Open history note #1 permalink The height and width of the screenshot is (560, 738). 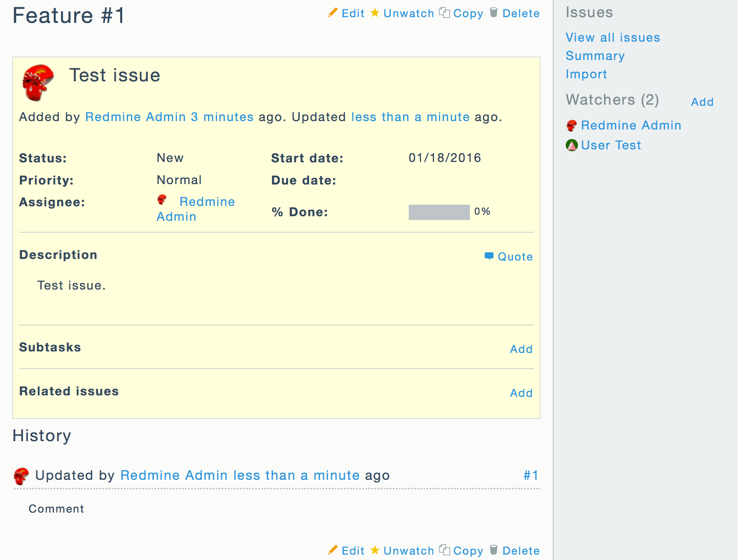531,475
